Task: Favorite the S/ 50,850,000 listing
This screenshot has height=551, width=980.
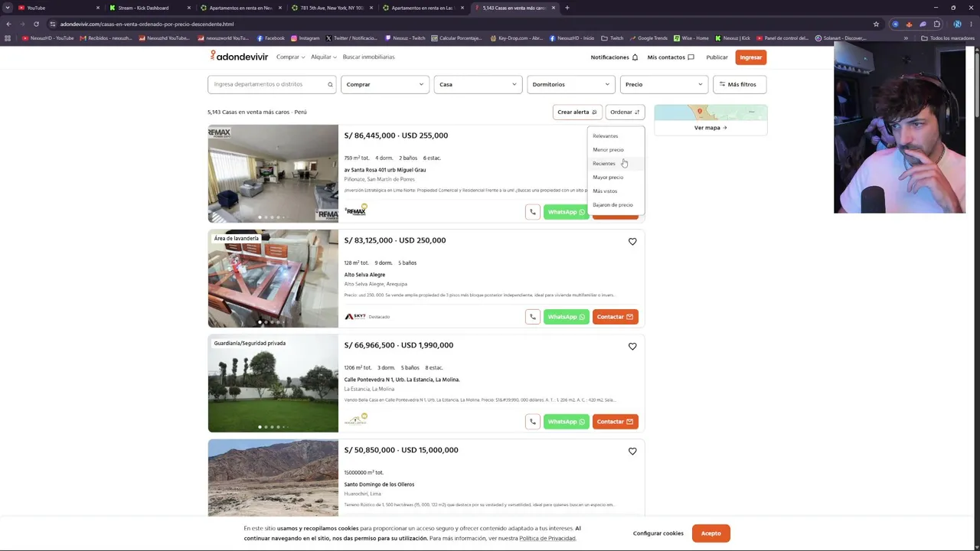Action: 632,451
